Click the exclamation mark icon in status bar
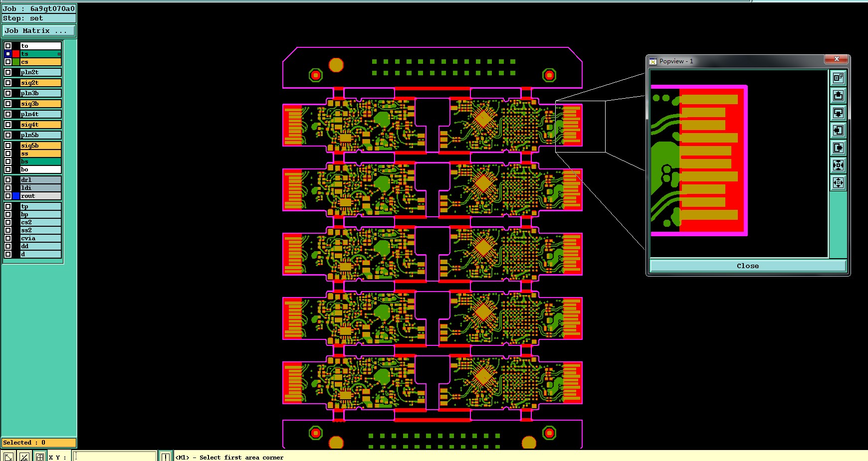The height and width of the screenshot is (461, 868). [x=165, y=457]
